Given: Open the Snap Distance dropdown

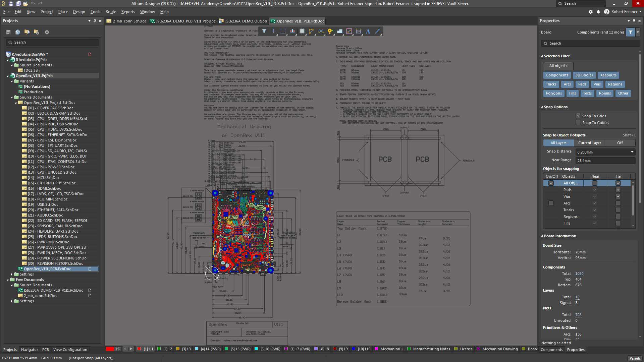Looking at the screenshot, I should coord(632,152).
